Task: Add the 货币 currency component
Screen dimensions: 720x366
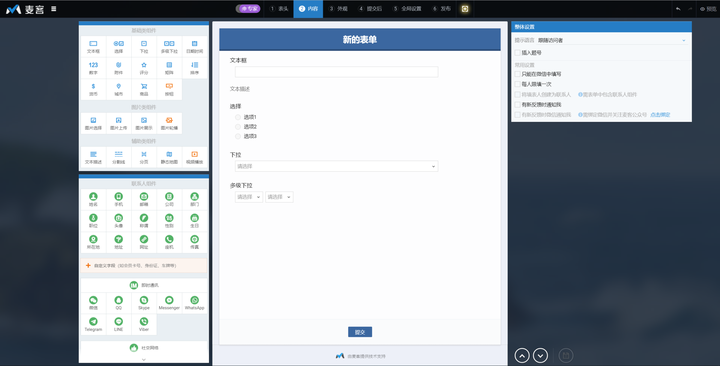Action: click(x=93, y=89)
